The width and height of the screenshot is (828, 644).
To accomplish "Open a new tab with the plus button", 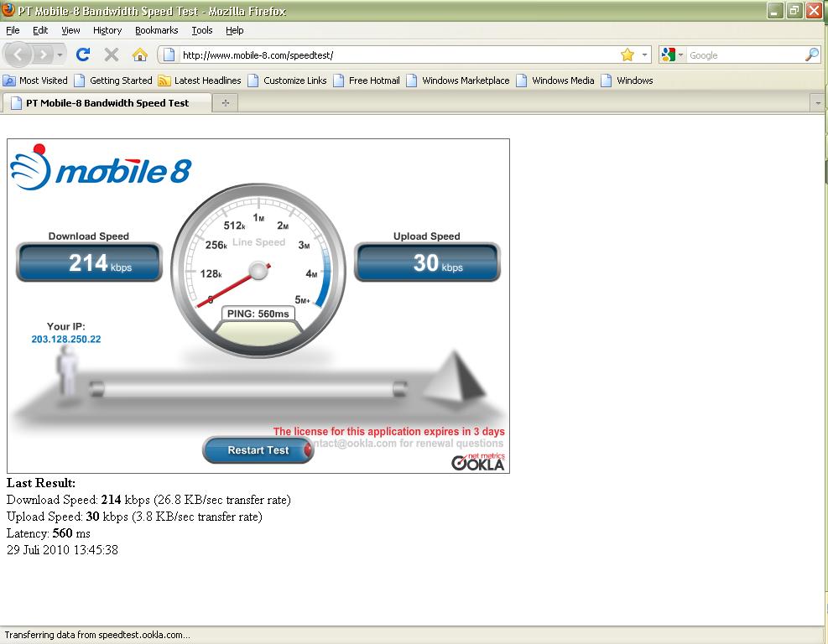I will pyautogui.click(x=226, y=103).
